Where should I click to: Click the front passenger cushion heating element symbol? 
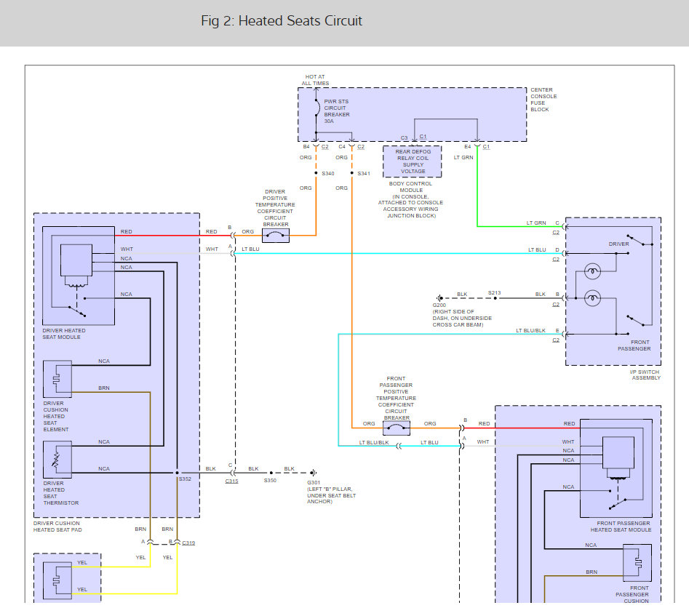637,563
